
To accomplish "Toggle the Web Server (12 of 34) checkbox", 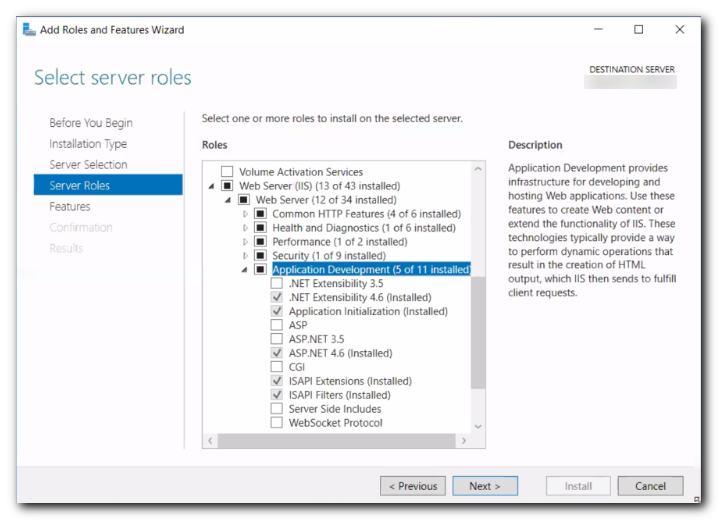I will 244,200.
